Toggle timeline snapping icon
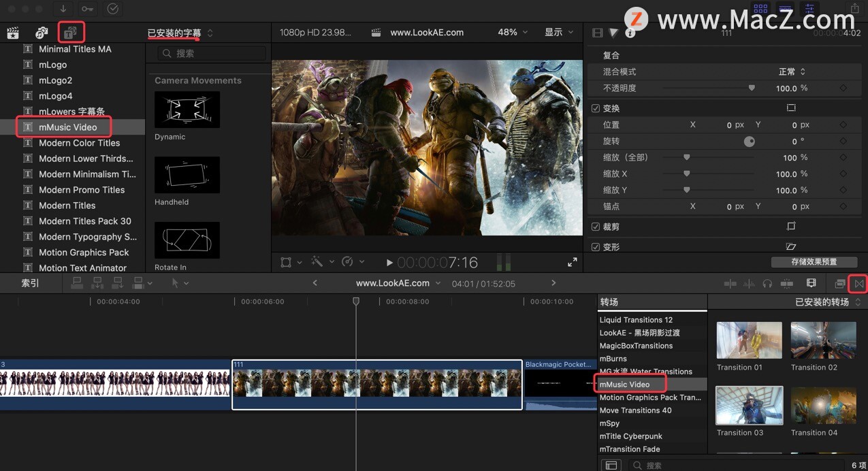 pyautogui.click(x=786, y=283)
